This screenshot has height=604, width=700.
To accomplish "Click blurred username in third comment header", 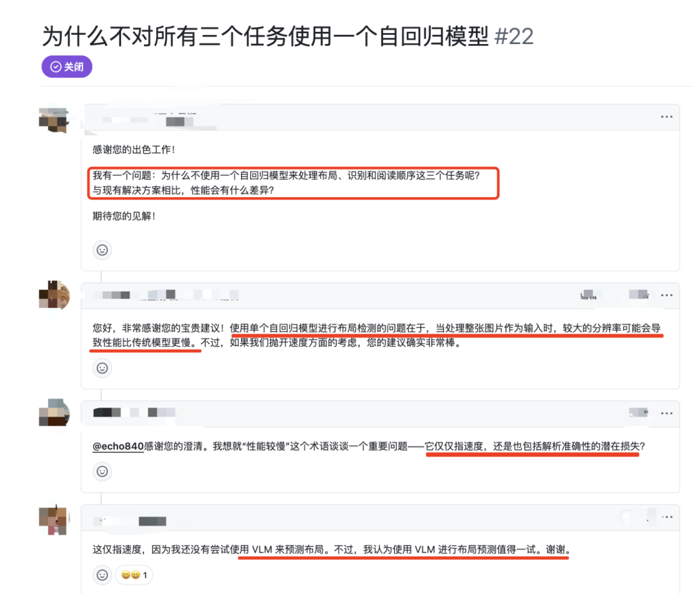I will (134, 412).
